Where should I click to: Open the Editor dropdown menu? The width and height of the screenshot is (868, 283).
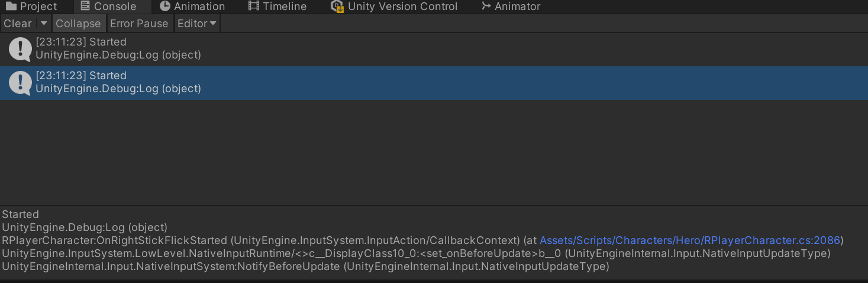(197, 24)
